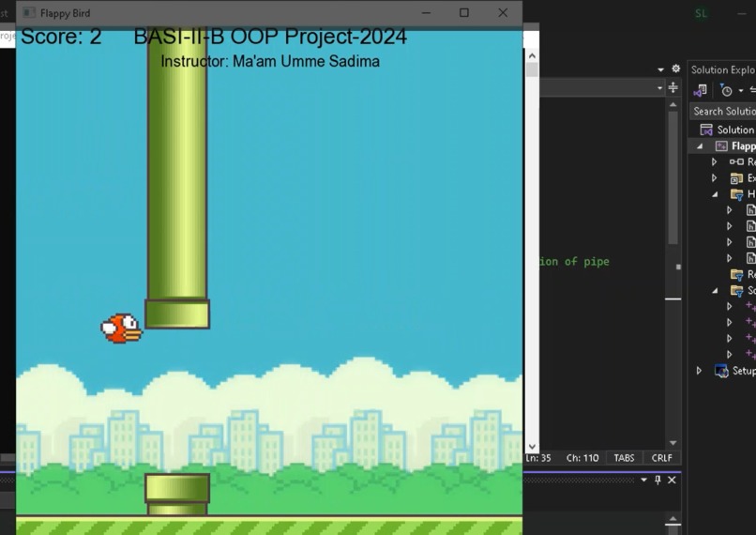Image resolution: width=756 pixels, height=535 pixels.
Task: Click white scrollbar down arrow beside game
Action: (x=532, y=447)
